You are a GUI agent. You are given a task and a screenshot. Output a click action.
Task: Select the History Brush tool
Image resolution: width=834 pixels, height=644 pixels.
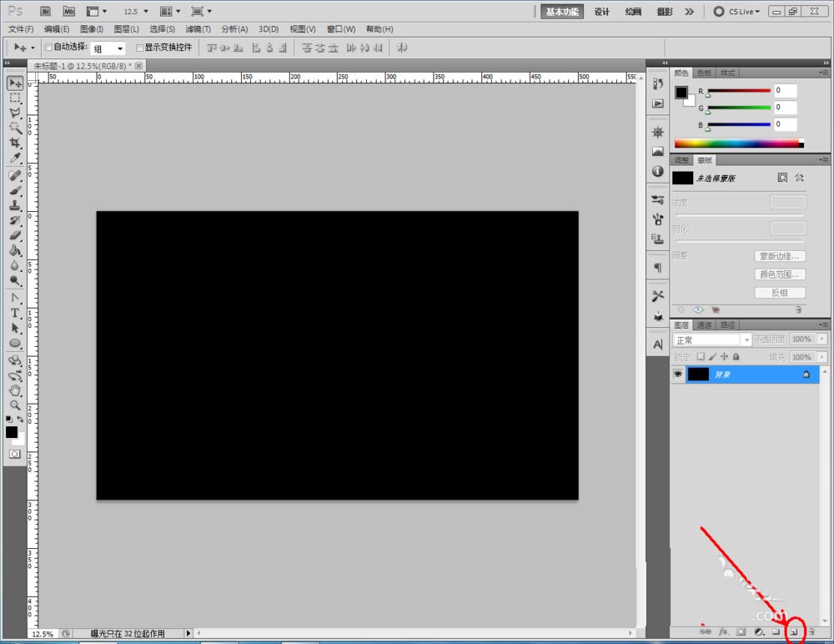[15, 220]
